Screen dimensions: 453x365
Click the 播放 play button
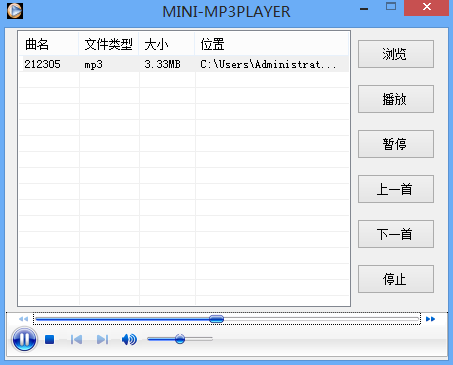coord(396,99)
